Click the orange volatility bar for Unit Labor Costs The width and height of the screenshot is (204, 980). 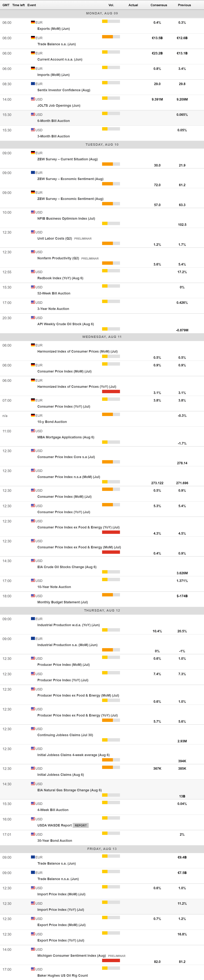(108, 243)
